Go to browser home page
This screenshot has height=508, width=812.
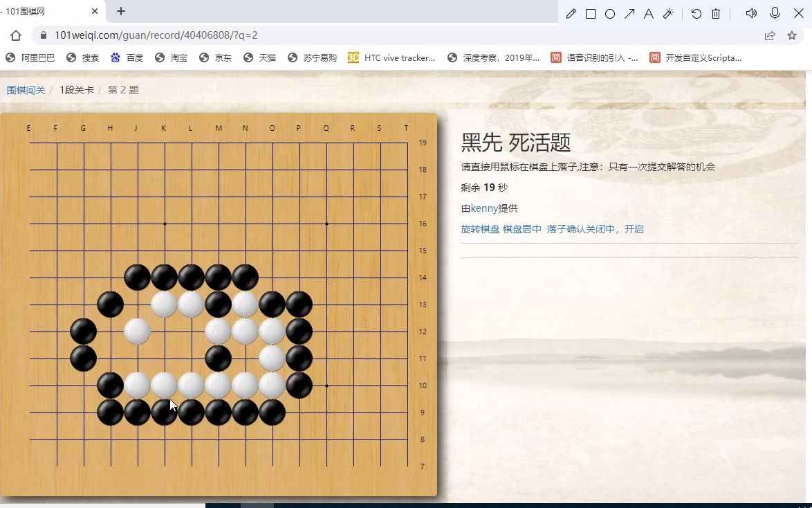click(15, 35)
